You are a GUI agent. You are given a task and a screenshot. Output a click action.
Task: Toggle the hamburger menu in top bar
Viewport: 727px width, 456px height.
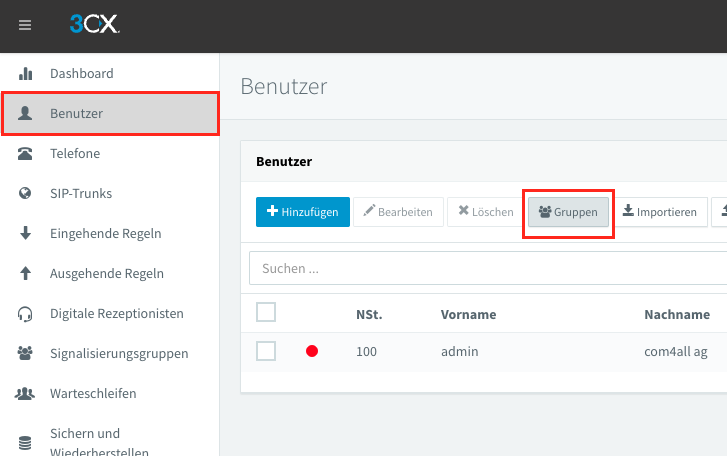pyautogui.click(x=25, y=25)
